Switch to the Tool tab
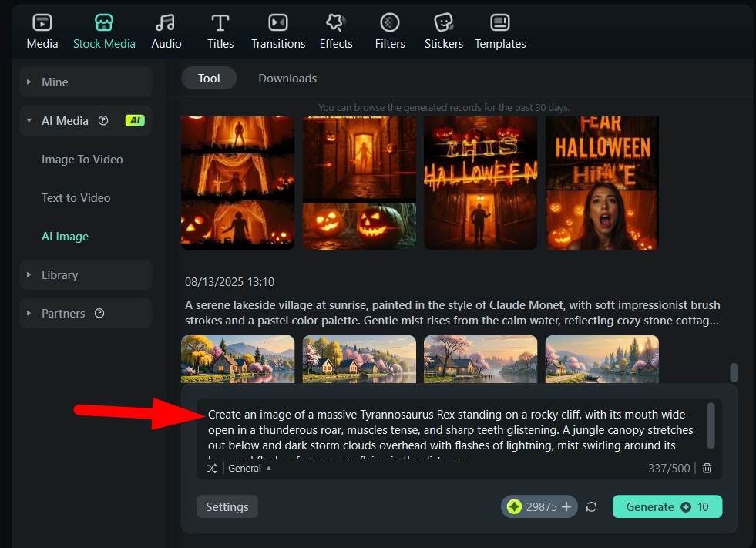756x548 pixels. pyautogui.click(x=209, y=78)
